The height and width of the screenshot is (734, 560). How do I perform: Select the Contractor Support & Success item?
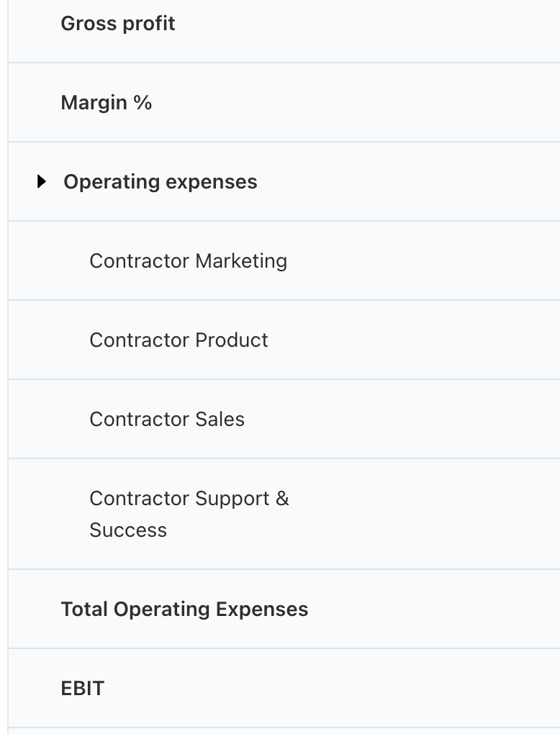pyautogui.click(x=189, y=514)
